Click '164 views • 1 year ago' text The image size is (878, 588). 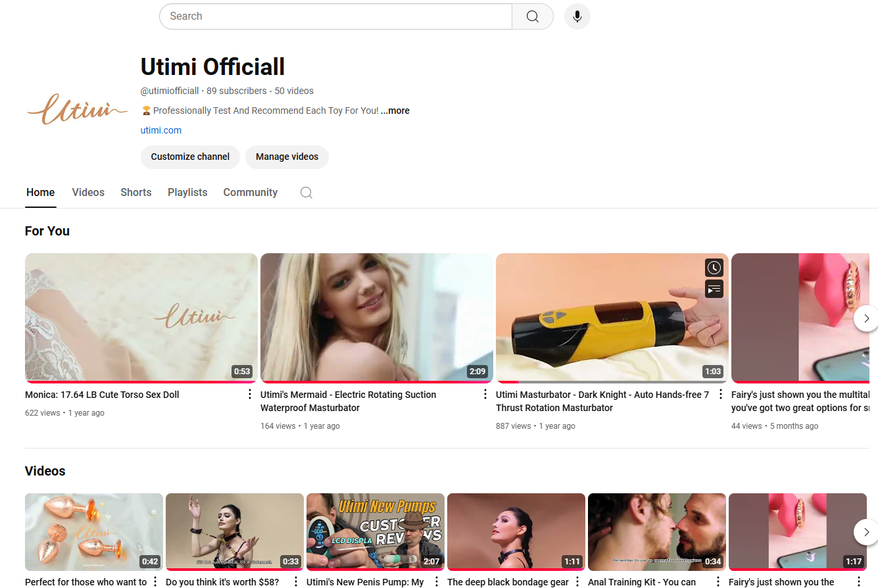300,426
